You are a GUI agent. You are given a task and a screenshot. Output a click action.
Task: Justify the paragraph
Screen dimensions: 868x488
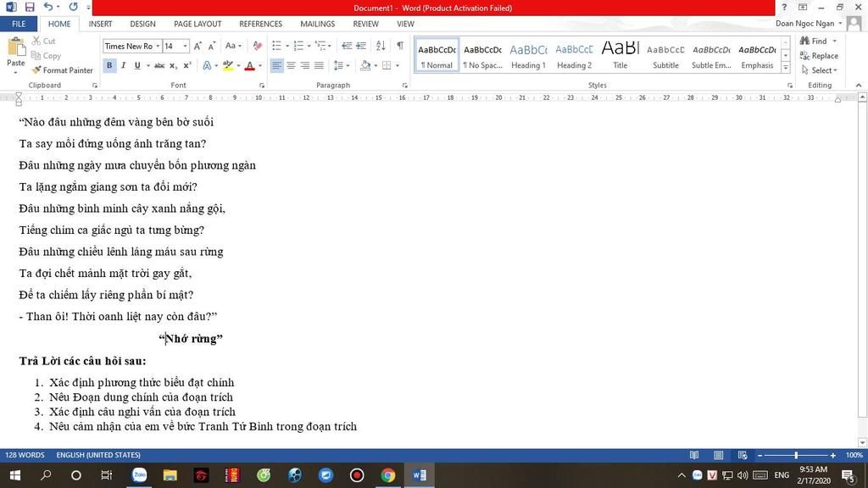319,65
